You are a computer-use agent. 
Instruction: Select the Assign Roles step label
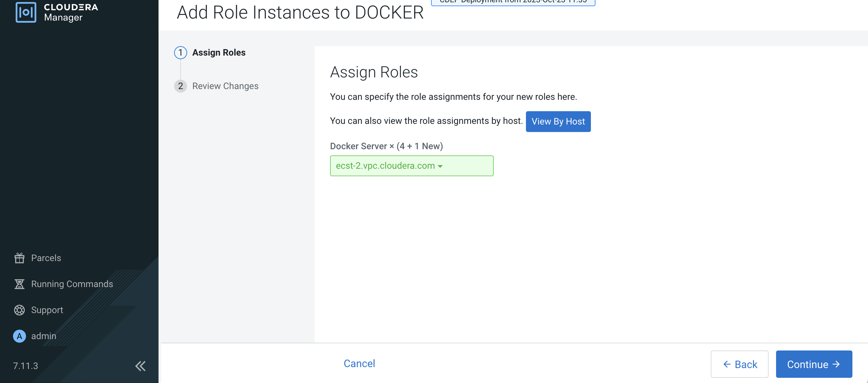pyautogui.click(x=219, y=53)
